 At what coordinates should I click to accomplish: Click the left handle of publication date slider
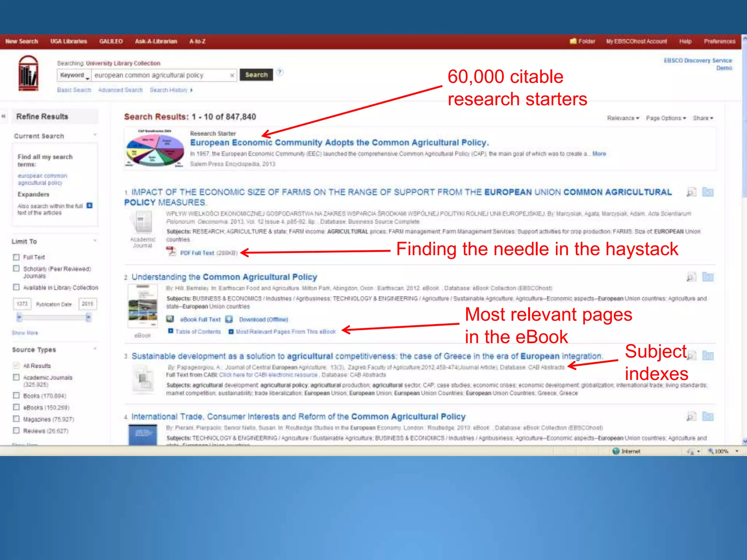(x=19, y=318)
